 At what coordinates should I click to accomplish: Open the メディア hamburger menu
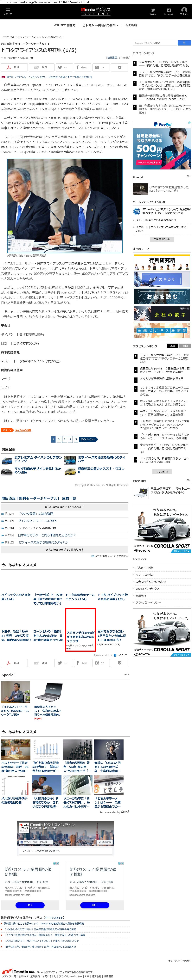click(8, 11)
